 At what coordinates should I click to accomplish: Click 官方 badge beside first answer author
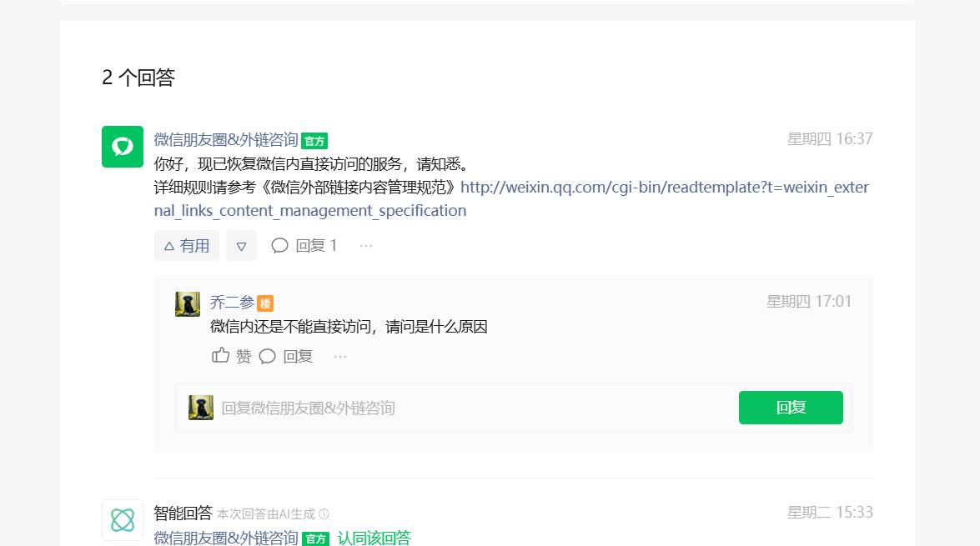pos(314,141)
